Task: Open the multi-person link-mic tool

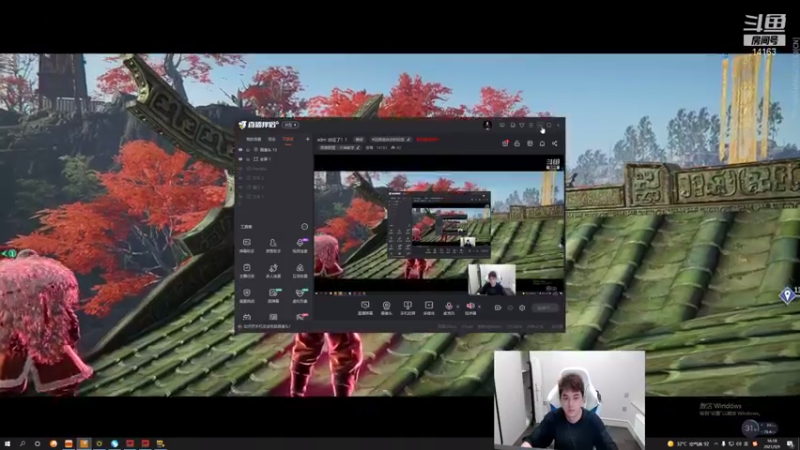Action: pyautogui.click(x=273, y=270)
